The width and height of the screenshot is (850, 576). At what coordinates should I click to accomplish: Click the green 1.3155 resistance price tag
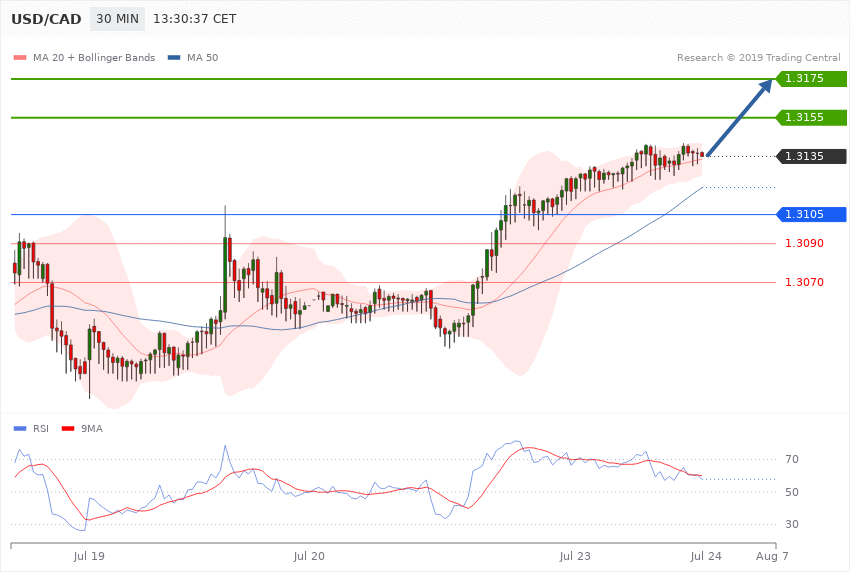(x=812, y=118)
